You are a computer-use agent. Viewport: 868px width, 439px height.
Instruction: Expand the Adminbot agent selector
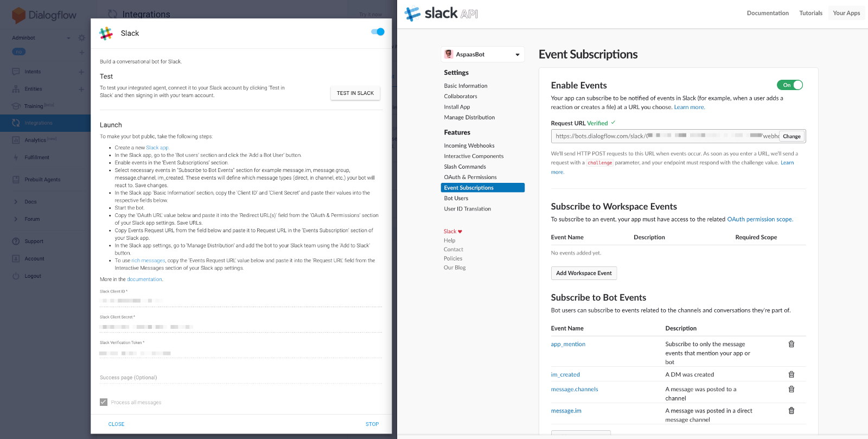(x=68, y=38)
